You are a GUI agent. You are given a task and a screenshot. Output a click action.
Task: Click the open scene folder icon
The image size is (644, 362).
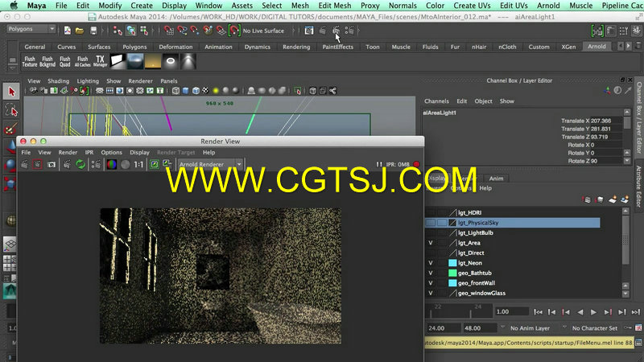point(80,31)
